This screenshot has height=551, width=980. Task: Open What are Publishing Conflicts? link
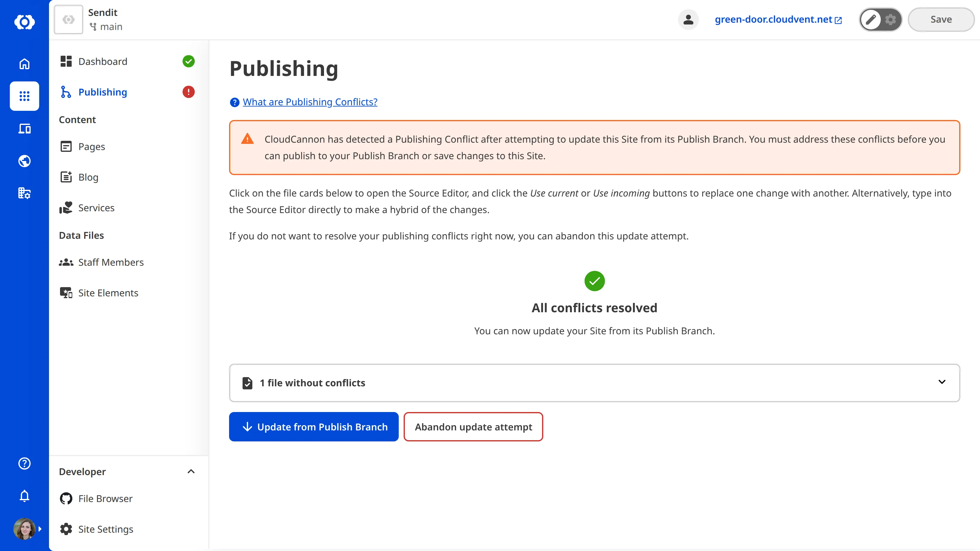pos(310,102)
